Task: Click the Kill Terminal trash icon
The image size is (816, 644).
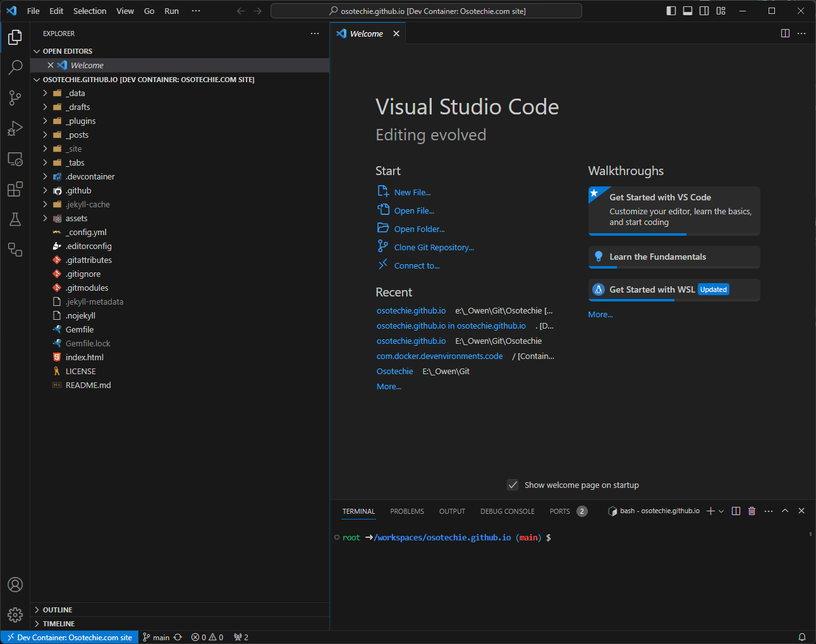Action: coord(752,511)
